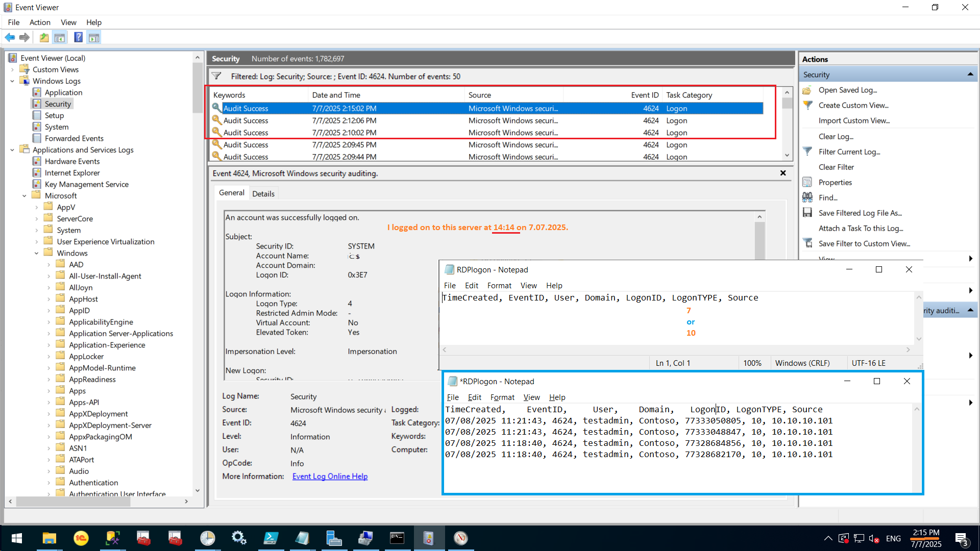Click the filter funnel icon above event list
Viewport: 980px width, 551px height.
[216, 76]
